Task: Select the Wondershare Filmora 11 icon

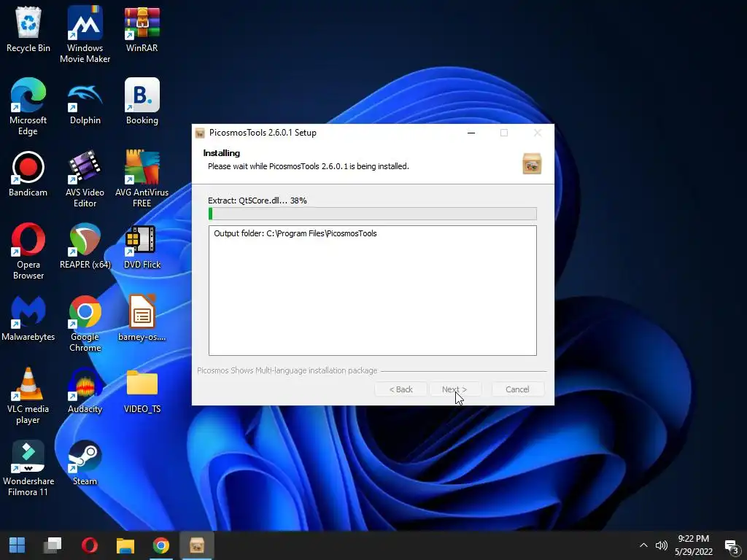Action: (28, 468)
